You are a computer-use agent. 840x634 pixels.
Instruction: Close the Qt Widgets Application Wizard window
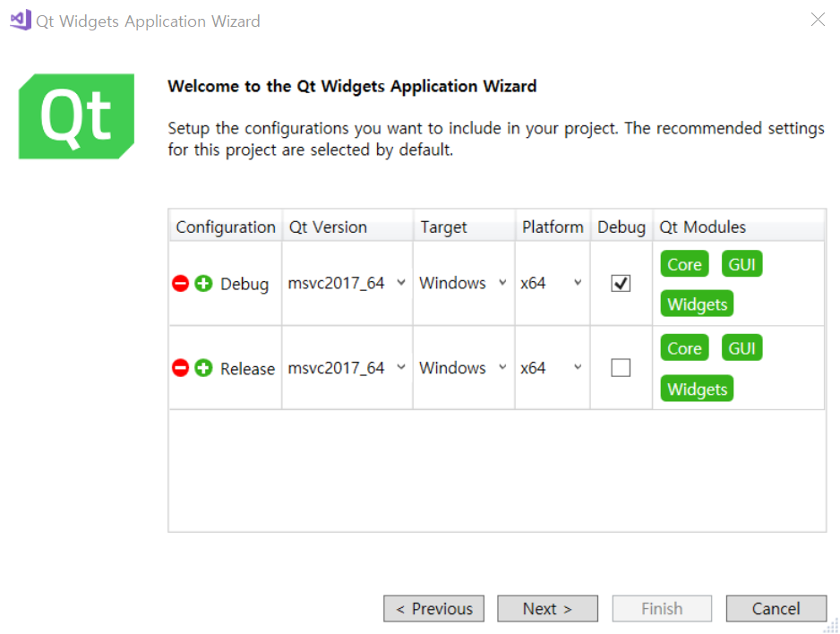tap(818, 20)
